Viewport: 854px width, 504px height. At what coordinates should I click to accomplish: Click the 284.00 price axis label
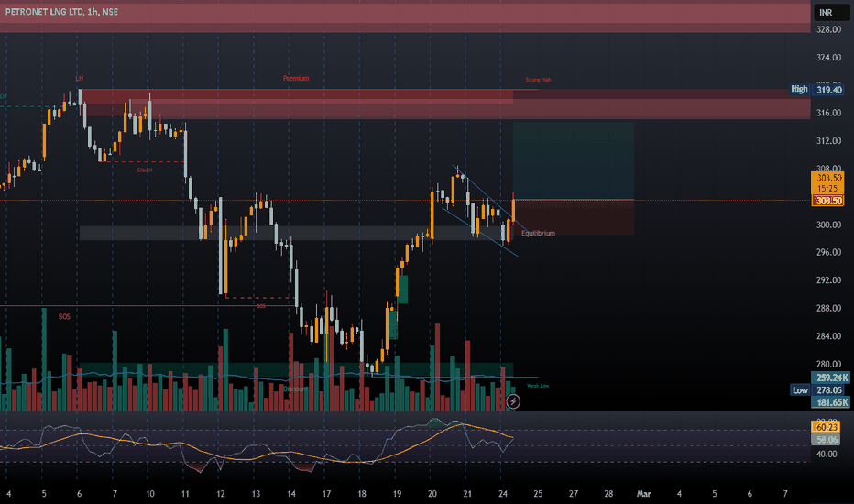[x=828, y=336]
